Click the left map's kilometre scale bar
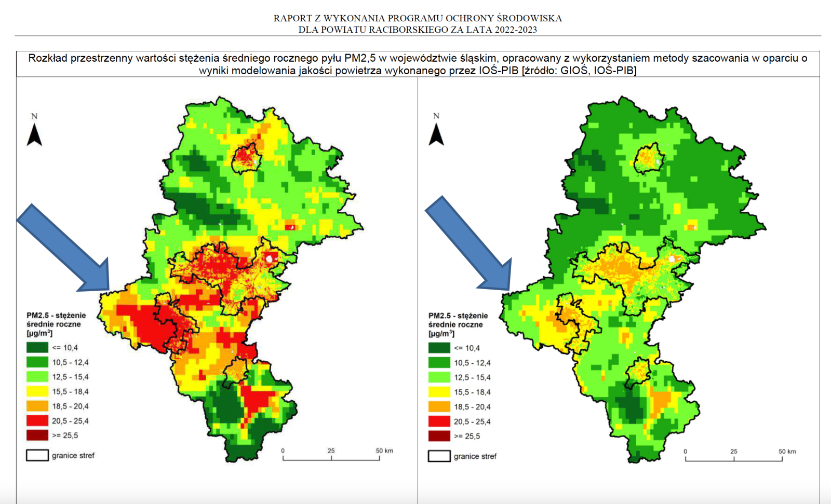The image size is (831, 504). 331,458
